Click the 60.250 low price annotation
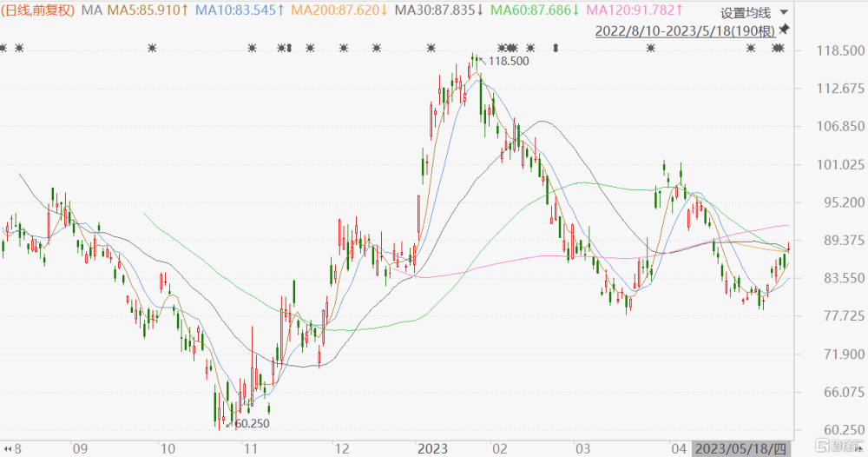 click(252, 424)
